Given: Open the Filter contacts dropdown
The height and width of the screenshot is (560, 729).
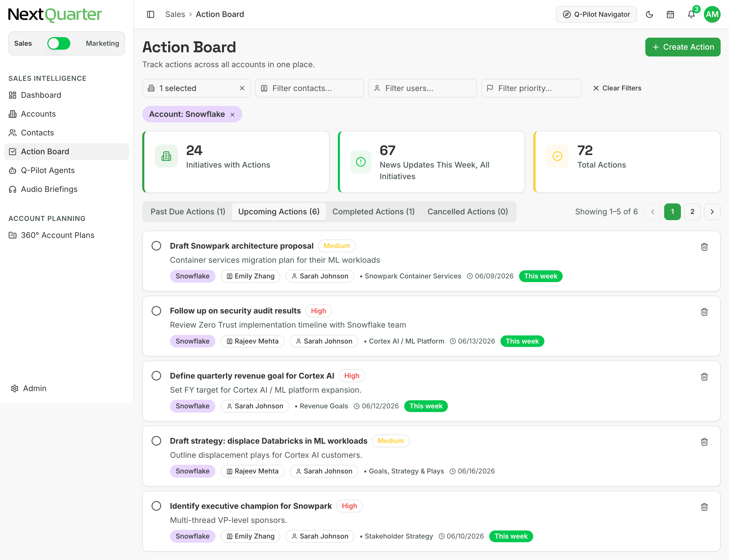Looking at the screenshot, I should pos(309,88).
